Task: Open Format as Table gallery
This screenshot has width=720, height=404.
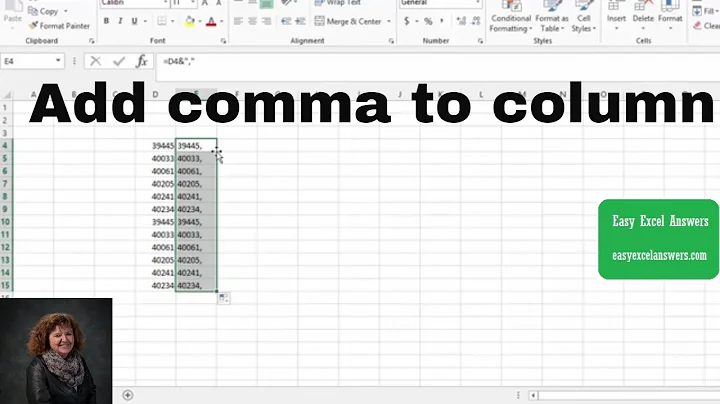Action: [551, 17]
